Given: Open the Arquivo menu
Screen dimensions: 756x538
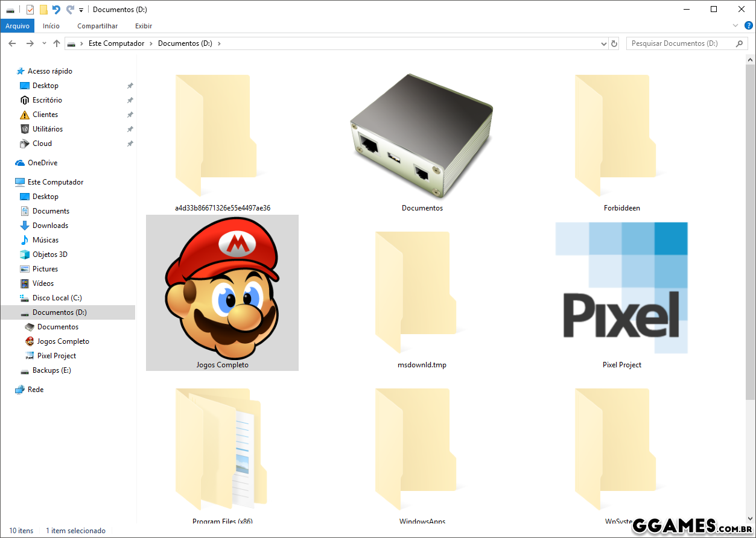Looking at the screenshot, I should pyautogui.click(x=17, y=26).
